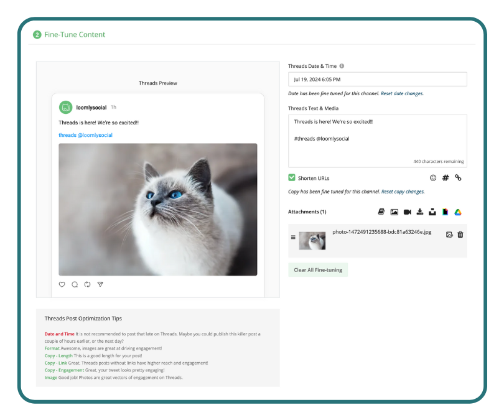The height and width of the screenshot is (420, 504).
Task: Open the emoji picker icon
Action: coord(433,178)
